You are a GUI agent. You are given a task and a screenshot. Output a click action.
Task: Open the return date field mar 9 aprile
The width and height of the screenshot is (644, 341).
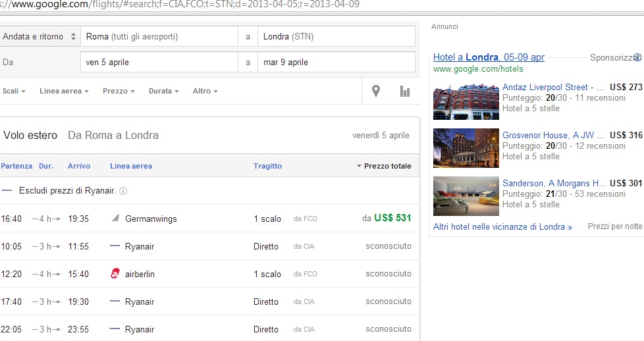pyautogui.click(x=336, y=63)
